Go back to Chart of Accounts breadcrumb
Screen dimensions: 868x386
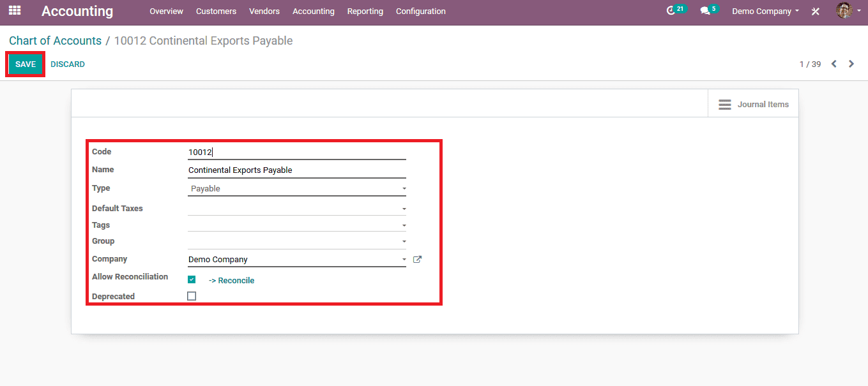[x=55, y=41]
